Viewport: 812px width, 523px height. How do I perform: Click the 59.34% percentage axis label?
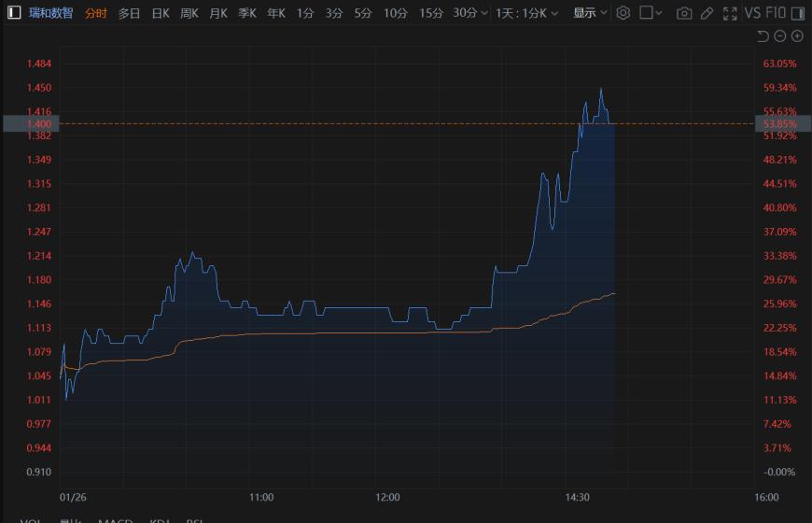(x=779, y=88)
